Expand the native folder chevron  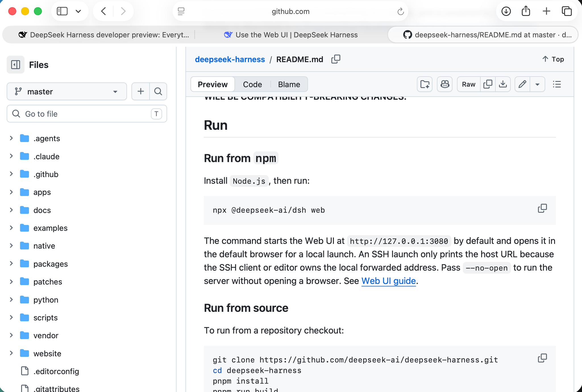[11, 246]
